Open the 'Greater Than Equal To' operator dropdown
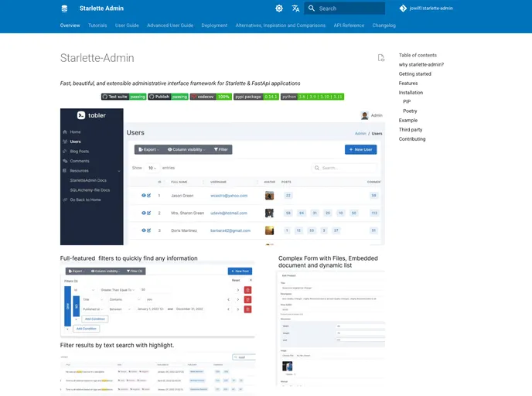 (x=118, y=290)
